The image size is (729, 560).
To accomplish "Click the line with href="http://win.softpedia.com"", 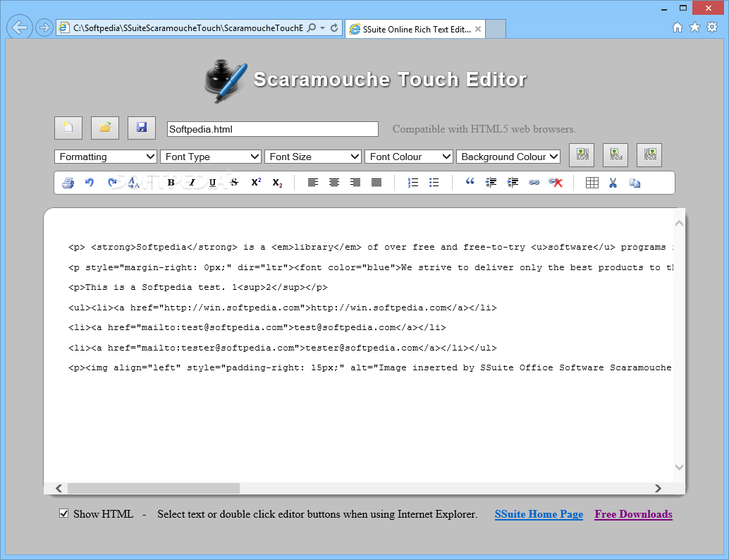I will pyautogui.click(x=283, y=308).
